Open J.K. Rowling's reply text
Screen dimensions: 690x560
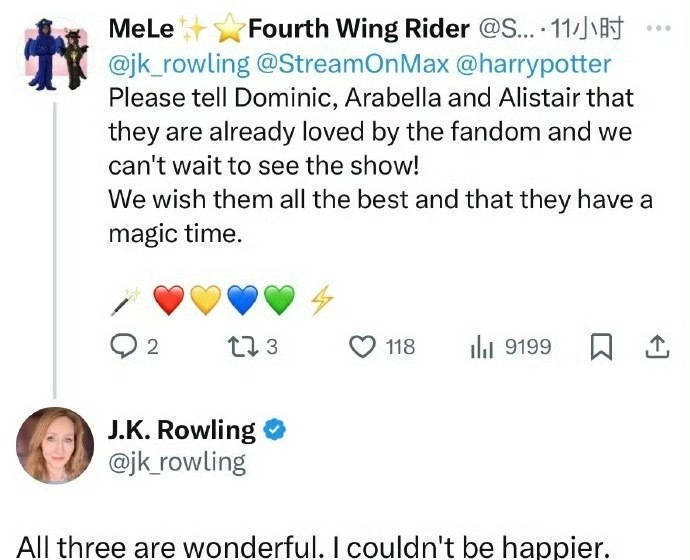point(311,546)
